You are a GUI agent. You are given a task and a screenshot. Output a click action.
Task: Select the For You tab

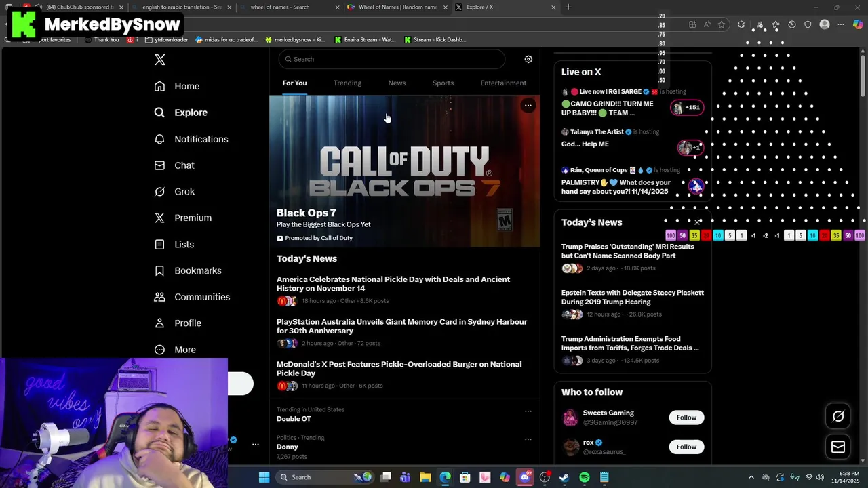[294, 83]
